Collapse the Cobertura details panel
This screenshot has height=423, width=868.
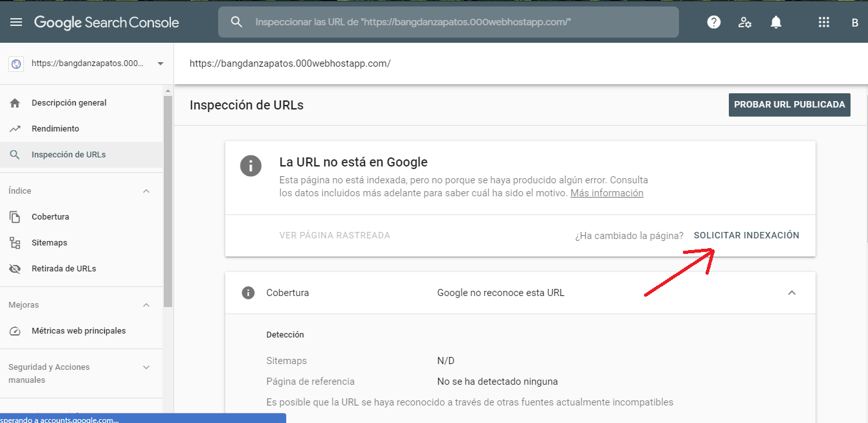792,293
